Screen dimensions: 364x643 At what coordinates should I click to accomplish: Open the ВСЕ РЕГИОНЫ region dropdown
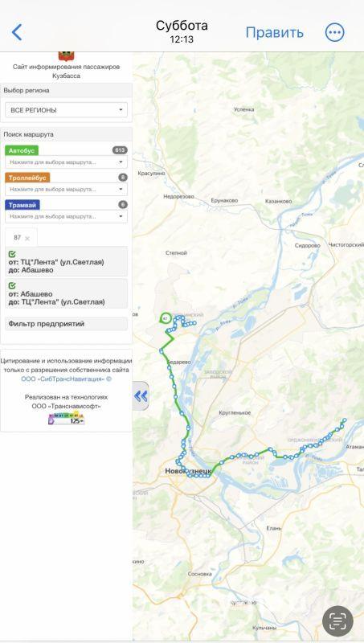point(66,110)
